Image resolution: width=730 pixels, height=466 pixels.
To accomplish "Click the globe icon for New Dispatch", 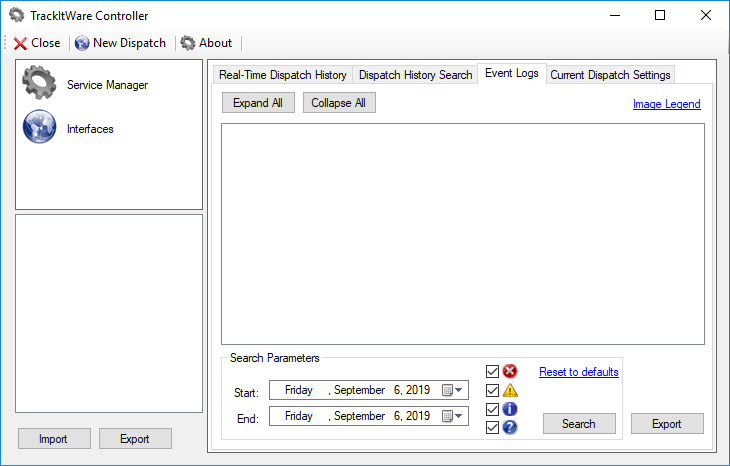I will point(82,43).
